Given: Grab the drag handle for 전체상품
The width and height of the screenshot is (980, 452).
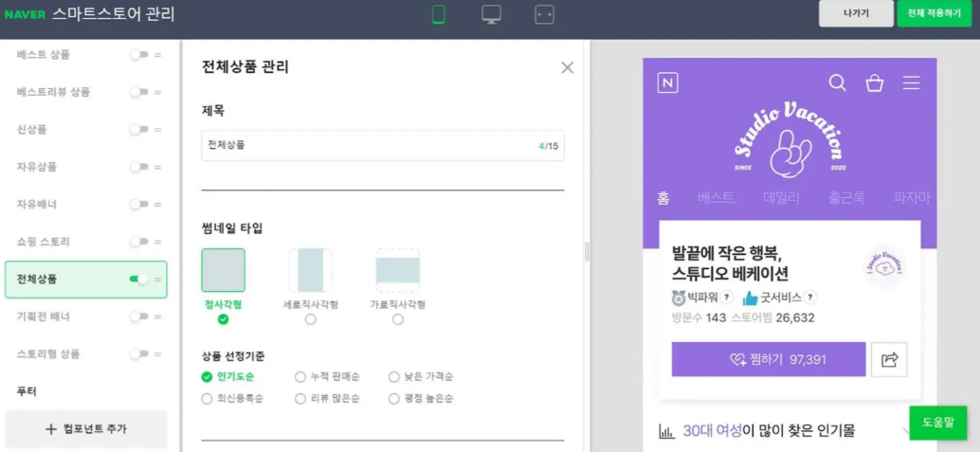Looking at the screenshot, I should pyautogui.click(x=157, y=280).
